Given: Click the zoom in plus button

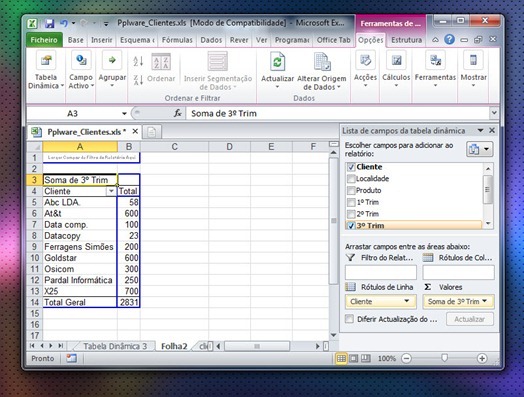Looking at the screenshot, I should 482,359.
